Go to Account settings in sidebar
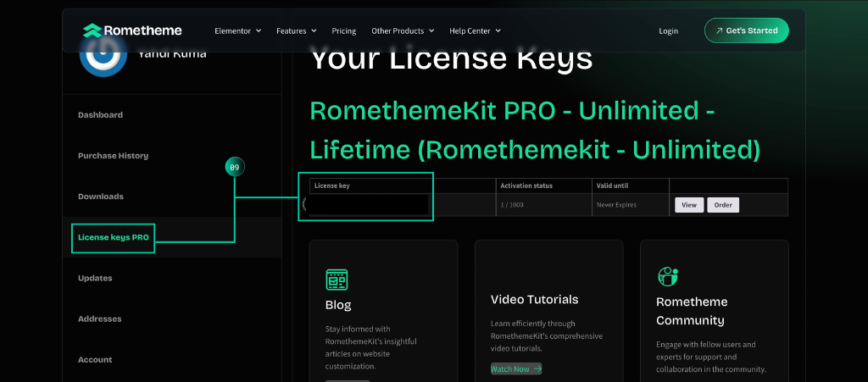Viewport: 868px width, 382px height. coord(95,360)
